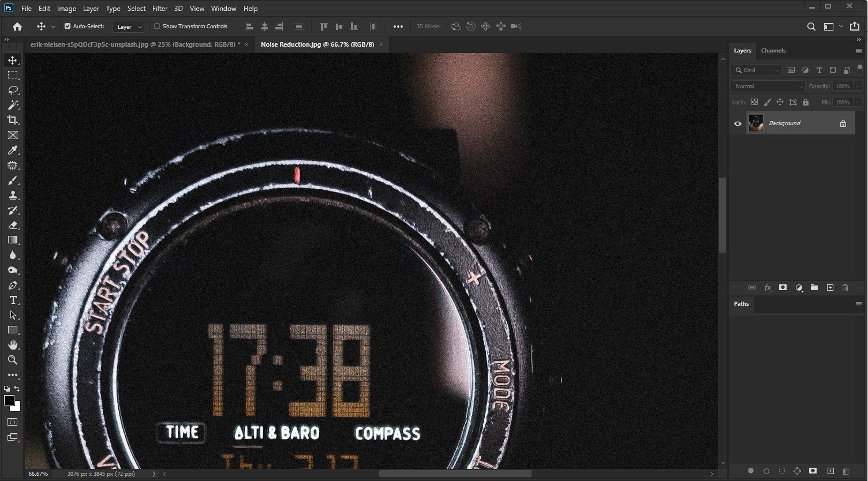Toggle lock all padlock icon
Screen dimensions: 868x481
click(806, 102)
